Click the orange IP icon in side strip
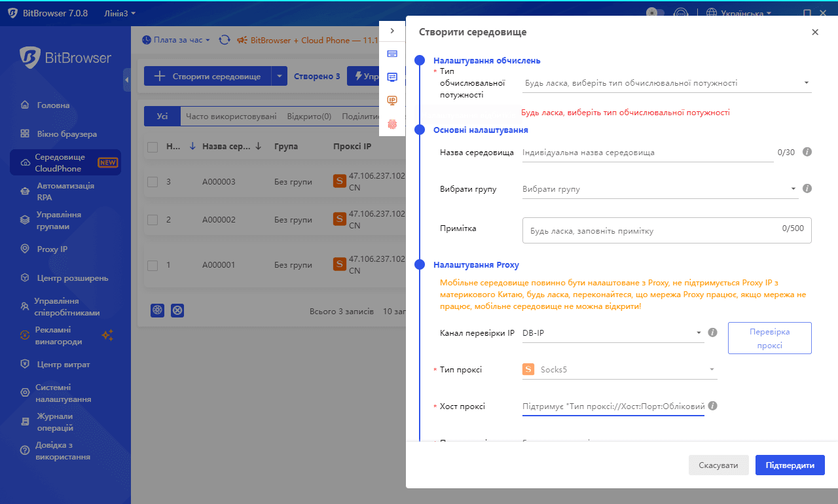This screenshot has height=504, width=838. (392, 100)
